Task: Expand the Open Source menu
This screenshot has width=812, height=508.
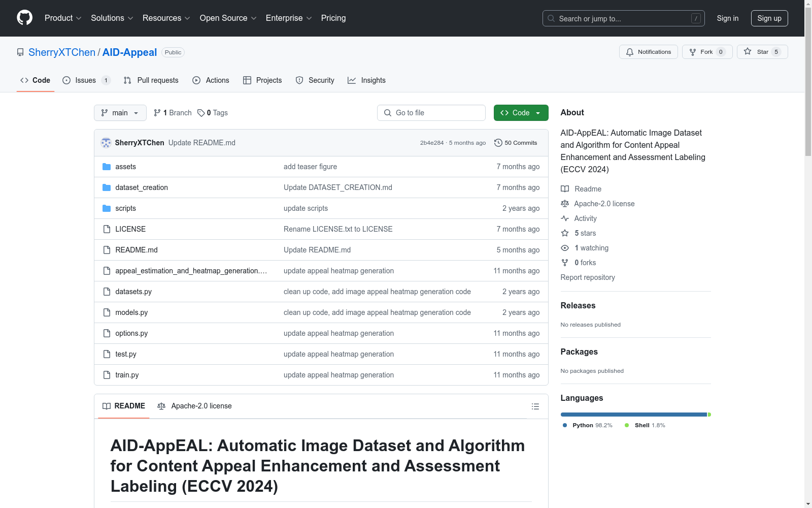Action: pos(228,18)
